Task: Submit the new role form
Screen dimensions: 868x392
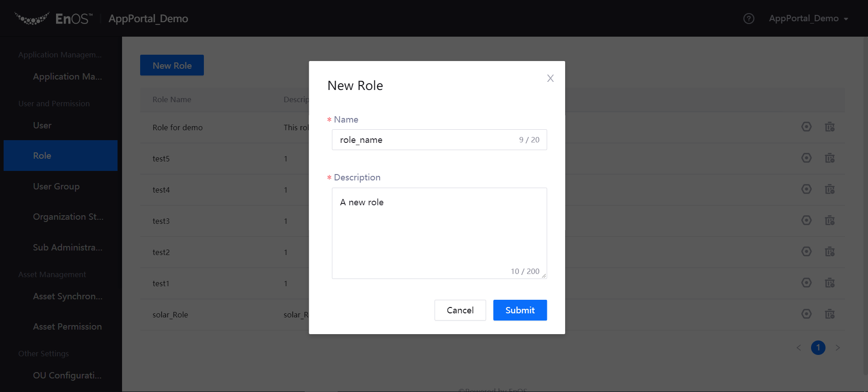Action: pos(520,310)
